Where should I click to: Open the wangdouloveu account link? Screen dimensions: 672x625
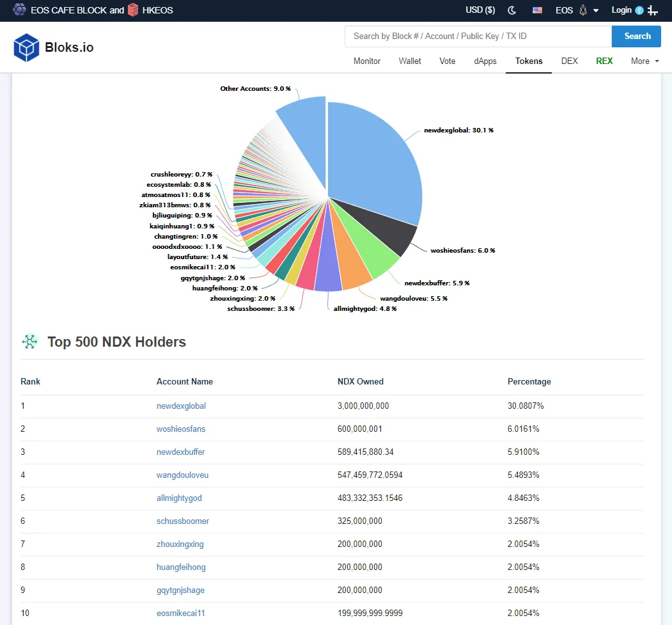(x=182, y=475)
